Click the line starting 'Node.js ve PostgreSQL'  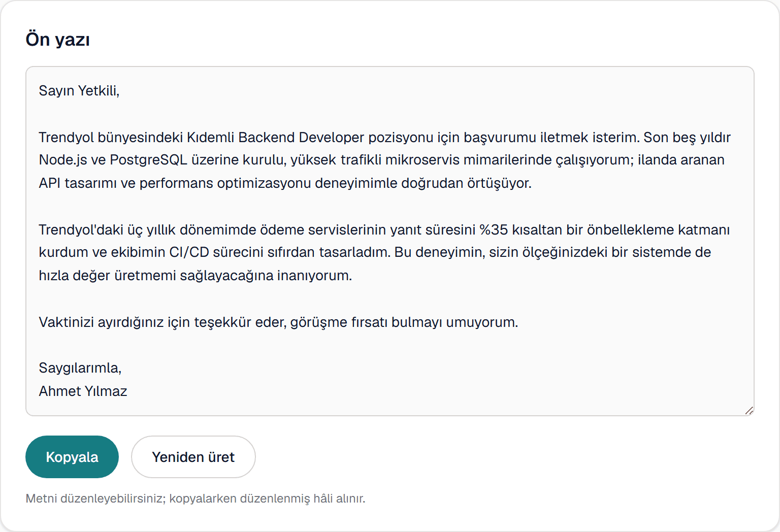[381, 160]
